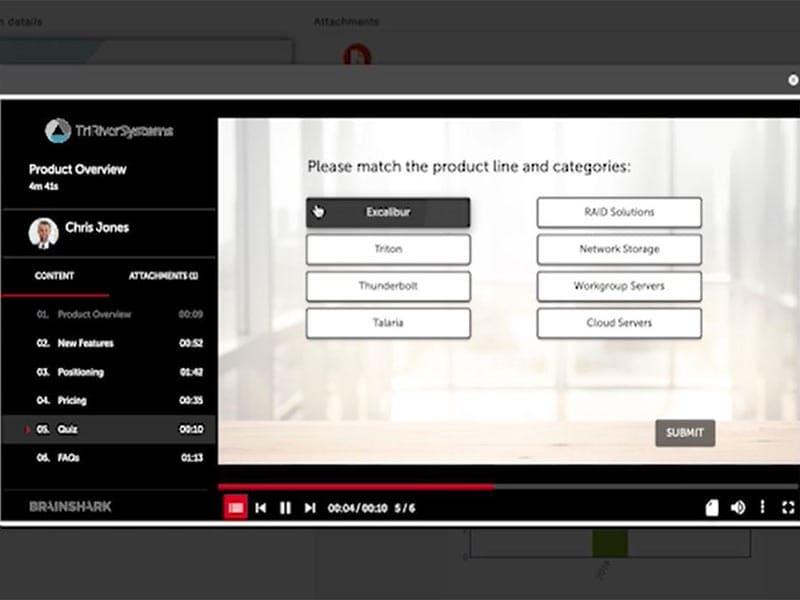Open the Content tab
This screenshot has height=600, width=800.
coord(55,276)
